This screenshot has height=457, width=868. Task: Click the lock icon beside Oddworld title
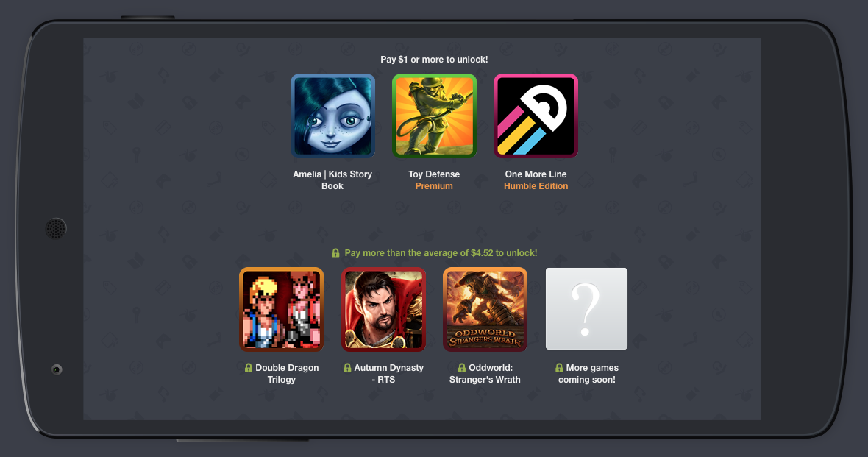click(462, 367)
